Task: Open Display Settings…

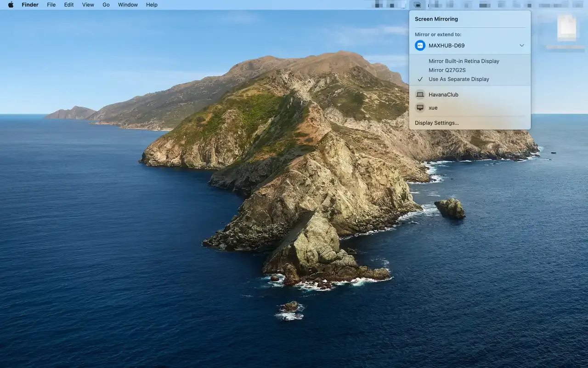Action: pos(437,123)
